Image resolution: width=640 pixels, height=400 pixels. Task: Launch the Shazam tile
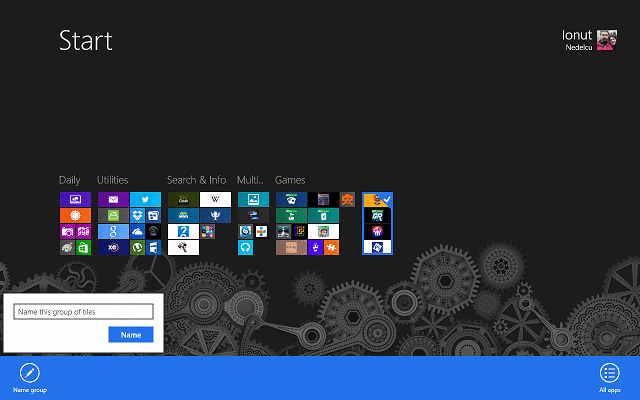point(245,231)
